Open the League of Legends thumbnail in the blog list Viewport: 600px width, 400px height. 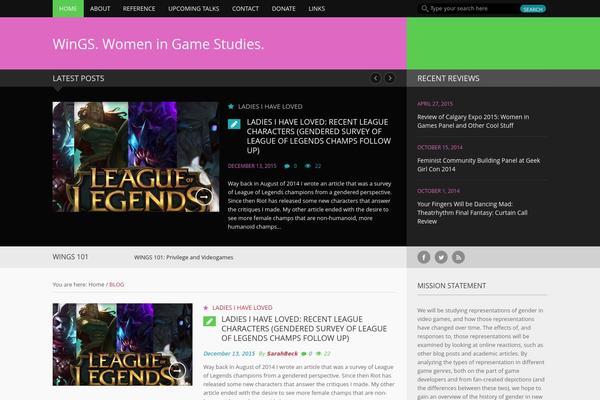pos(122,344)
